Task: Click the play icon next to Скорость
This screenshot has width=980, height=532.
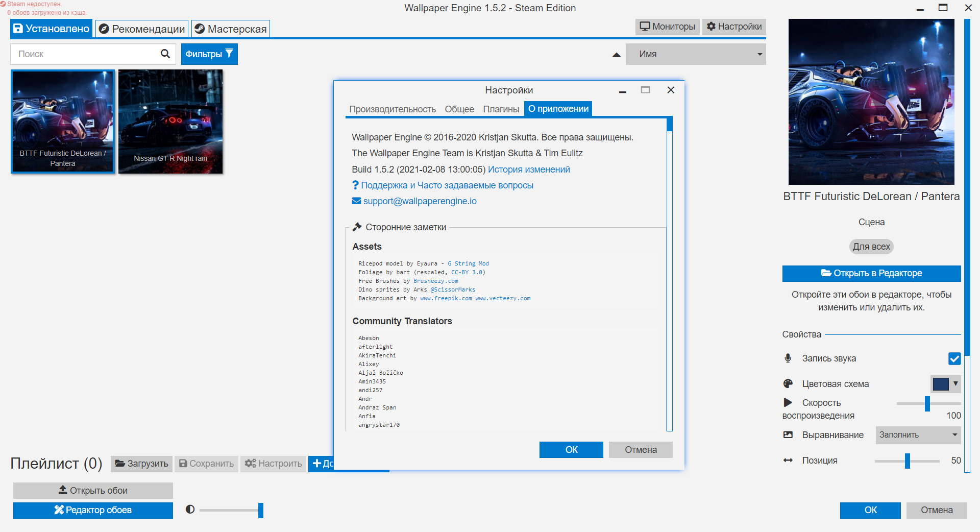Action: coord(788,402)
